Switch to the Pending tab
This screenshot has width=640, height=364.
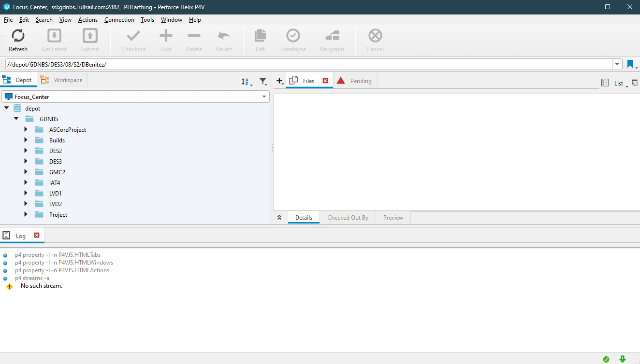tap(361, 81)
